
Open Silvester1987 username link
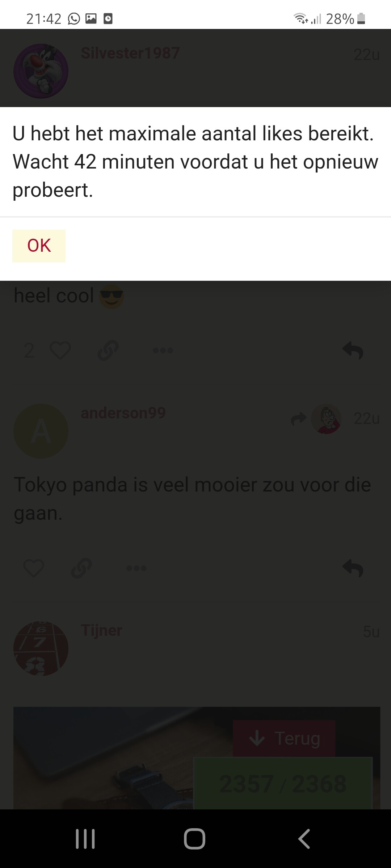click(130, 53)
